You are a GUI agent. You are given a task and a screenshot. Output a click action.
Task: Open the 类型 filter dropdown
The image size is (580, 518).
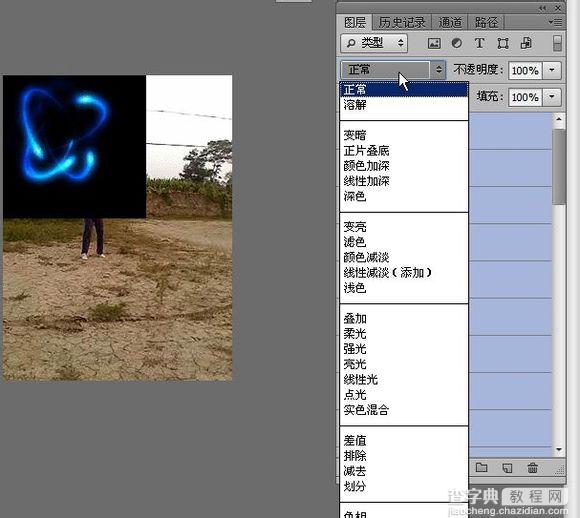(374, 43)
